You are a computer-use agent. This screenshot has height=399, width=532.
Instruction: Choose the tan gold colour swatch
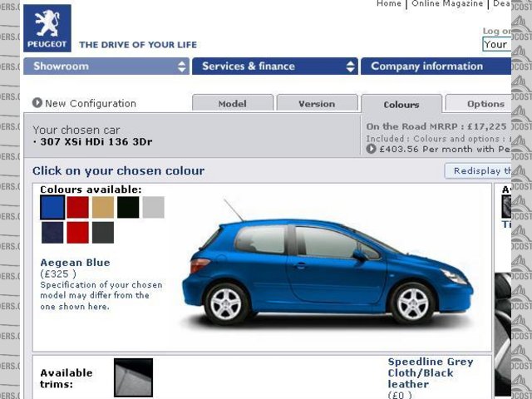103,207
